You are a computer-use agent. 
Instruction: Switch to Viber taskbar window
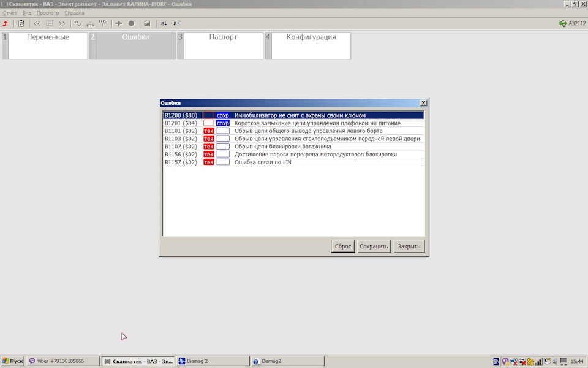(63, 361)
